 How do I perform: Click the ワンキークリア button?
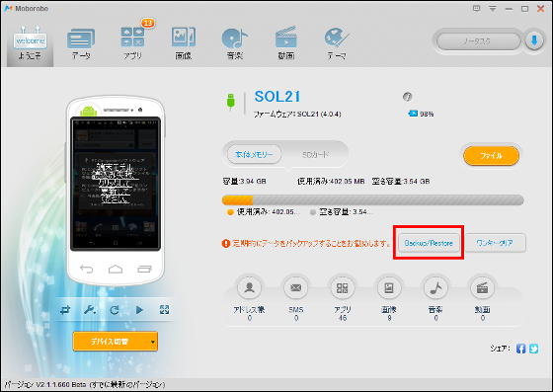(495, 243)
